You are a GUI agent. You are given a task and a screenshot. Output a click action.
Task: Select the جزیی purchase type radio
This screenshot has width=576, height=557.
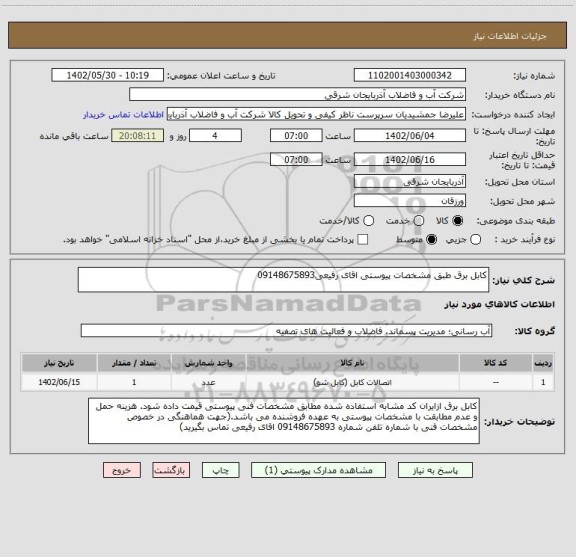click(x=475, y=240)
